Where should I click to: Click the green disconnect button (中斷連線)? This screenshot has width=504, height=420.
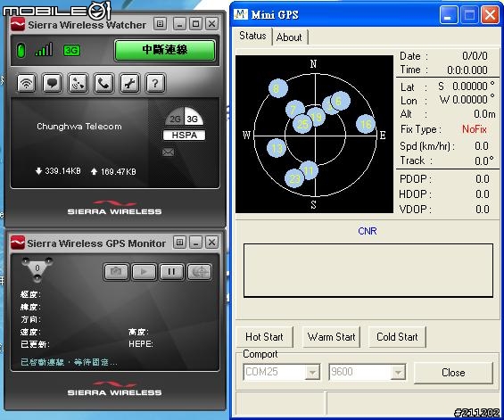[165, 50]
